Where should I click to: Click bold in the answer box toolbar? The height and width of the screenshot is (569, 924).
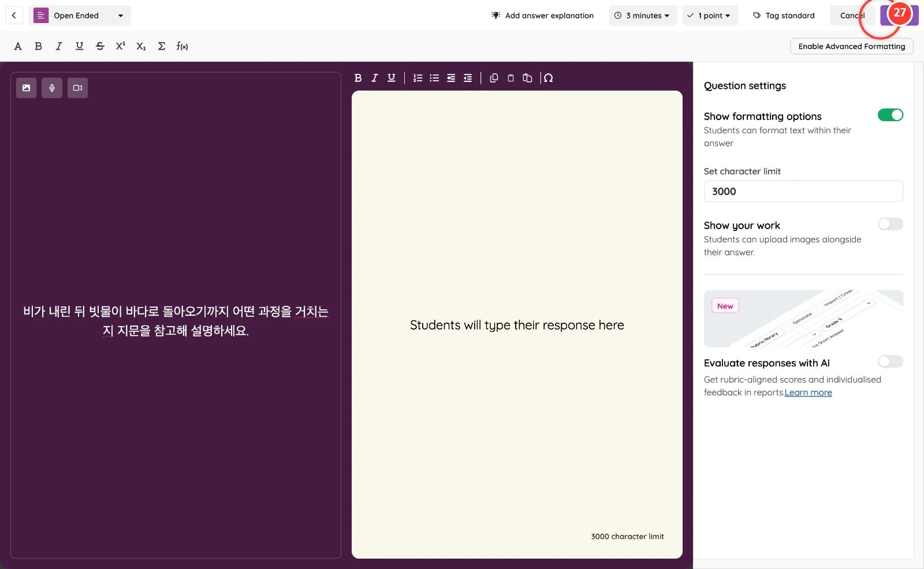(x=358, y=78)
